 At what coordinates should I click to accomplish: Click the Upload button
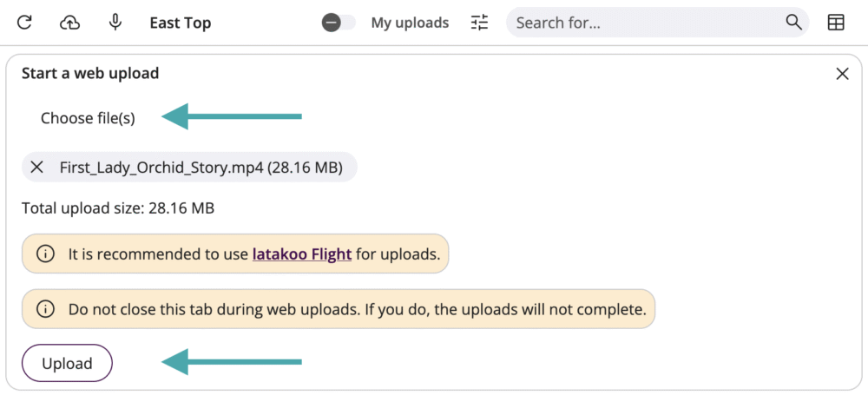coord(67,363)
